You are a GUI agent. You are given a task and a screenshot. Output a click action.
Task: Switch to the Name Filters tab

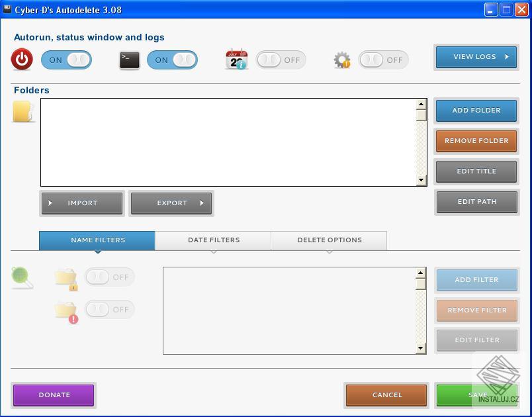pos(97,240)
